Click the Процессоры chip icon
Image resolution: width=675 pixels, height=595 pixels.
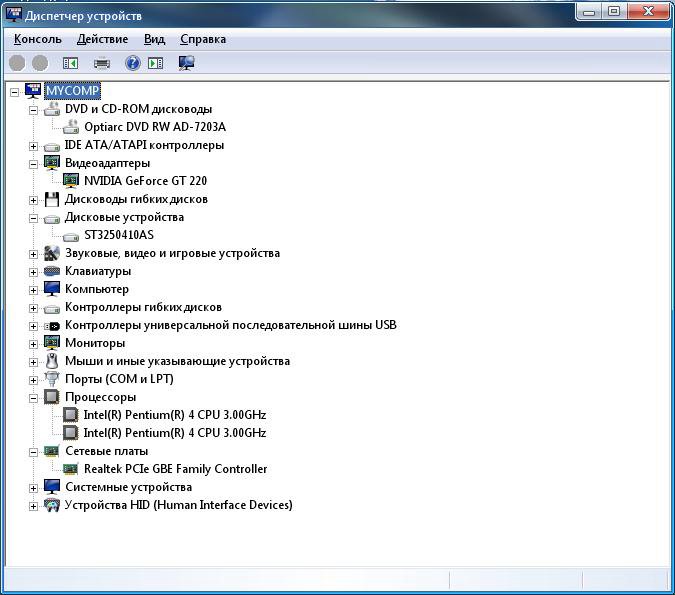pos(52,397)
